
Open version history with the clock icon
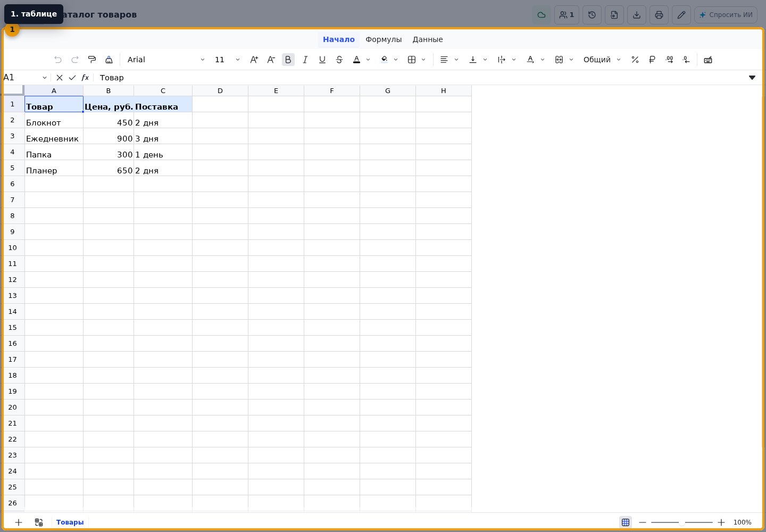point(592,15)
